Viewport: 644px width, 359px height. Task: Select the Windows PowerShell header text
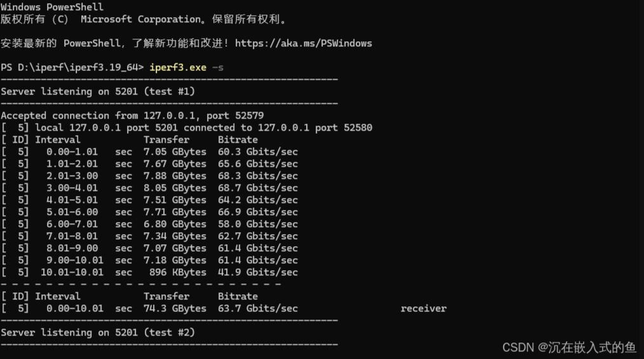pyautogui.click(x=52, y=7)
